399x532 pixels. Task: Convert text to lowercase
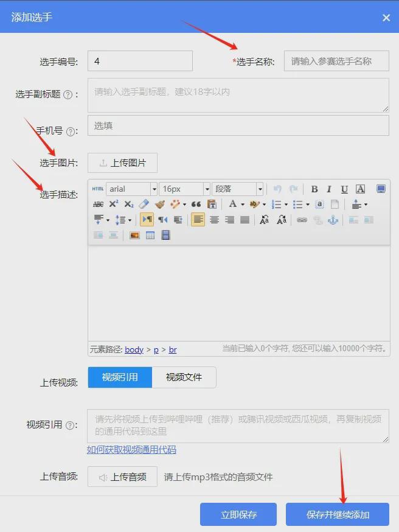tap(282, 220)
